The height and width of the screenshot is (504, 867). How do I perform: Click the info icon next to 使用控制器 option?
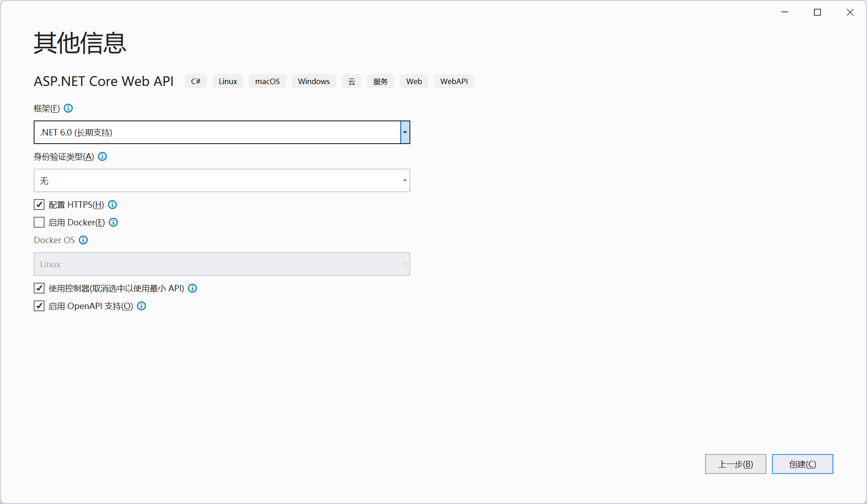point(192,288)
